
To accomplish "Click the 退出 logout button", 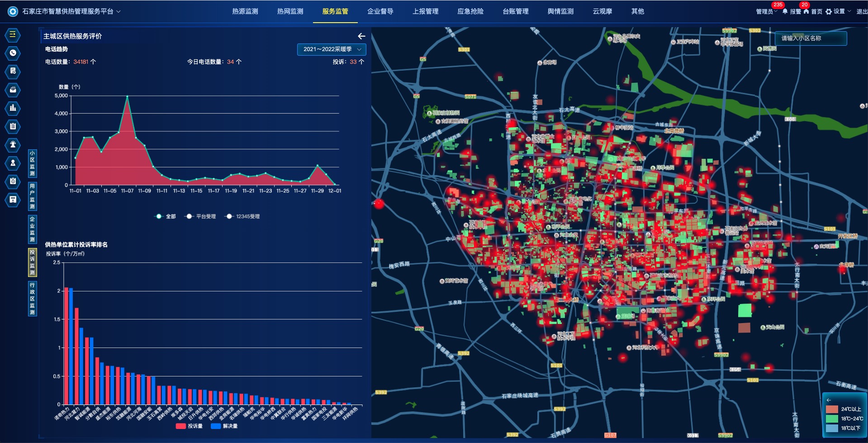I will 861,11.
